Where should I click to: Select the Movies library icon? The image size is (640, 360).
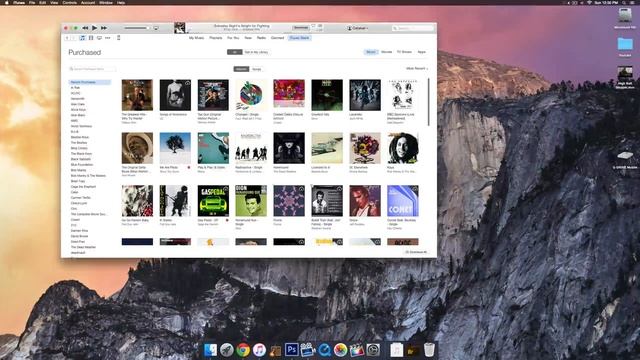(x=91, y=38)
